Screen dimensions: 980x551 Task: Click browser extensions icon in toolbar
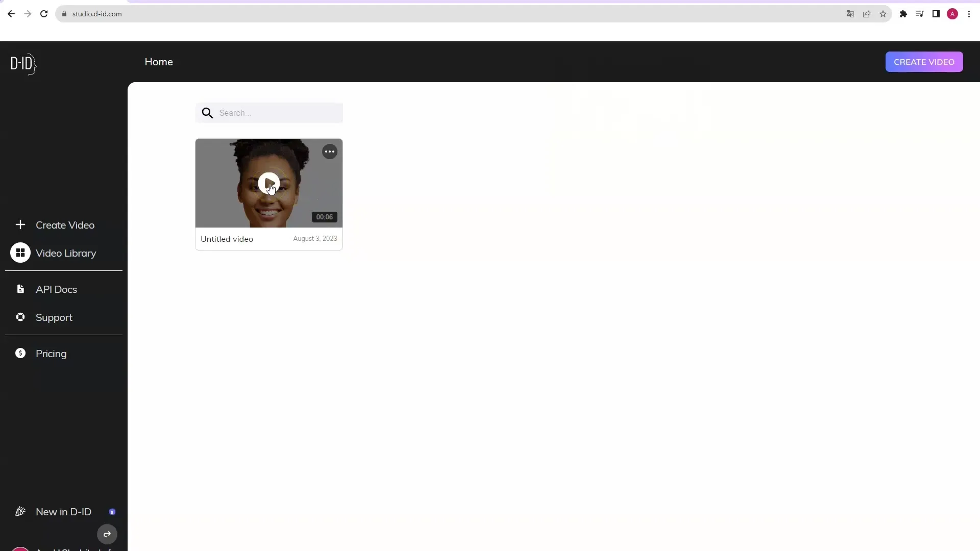(903, 14)
